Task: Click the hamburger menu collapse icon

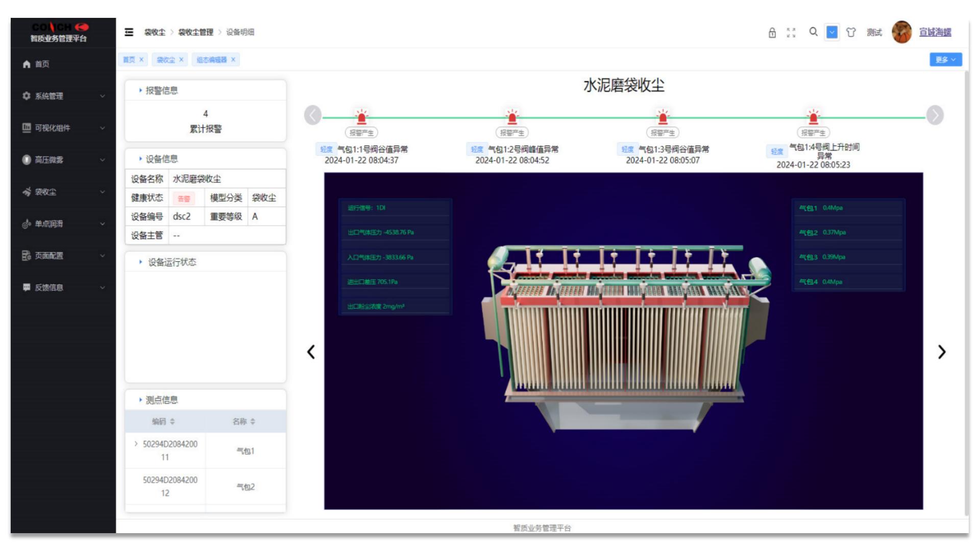Action: (x=129, y=32)
